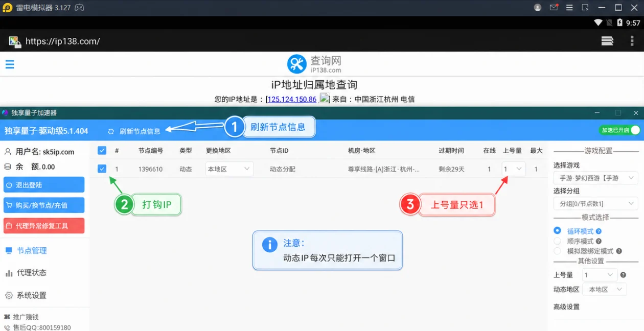Open 系统设置 in the sidebar

point(32,295)
